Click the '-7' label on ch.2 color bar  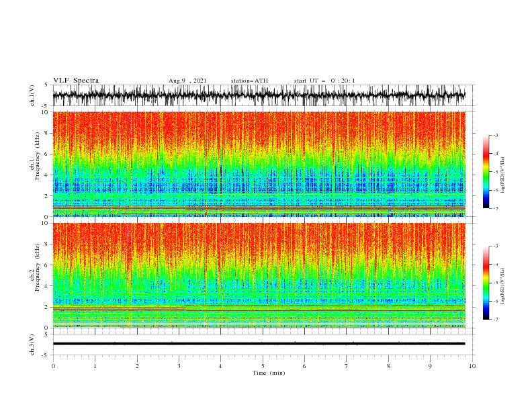click(x=495, y=319)
